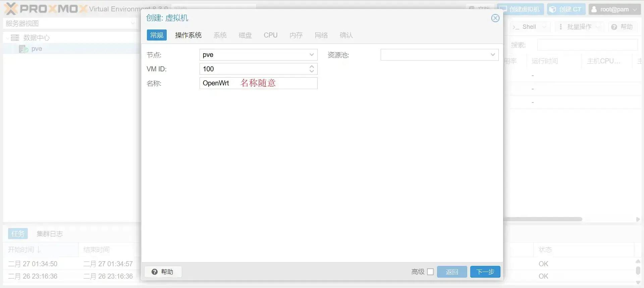
Task: Click the help question-mark icon in dialog
Action: pos(154,272)
